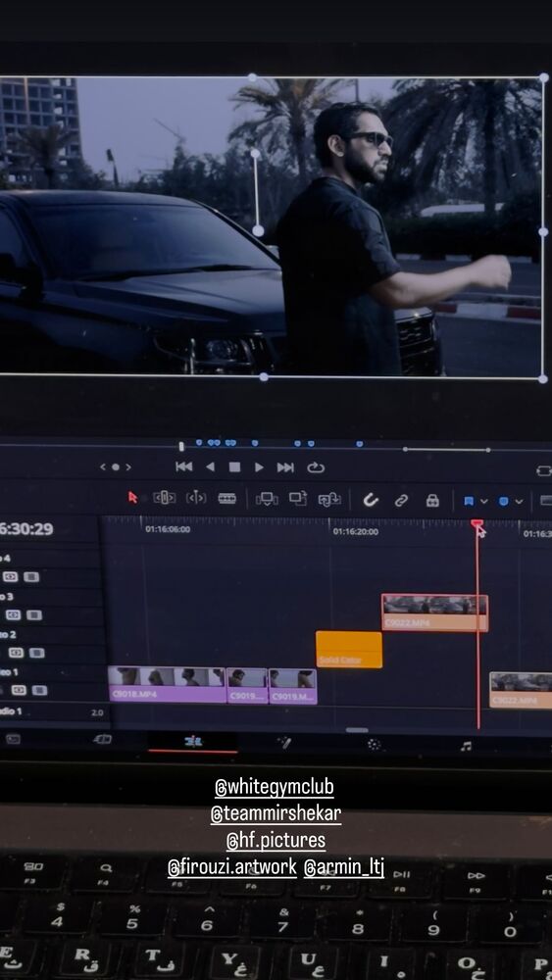Open the blue Flag dropdown arrow
The width and height of the screenshot is (552, 980).
pos(484,501)
